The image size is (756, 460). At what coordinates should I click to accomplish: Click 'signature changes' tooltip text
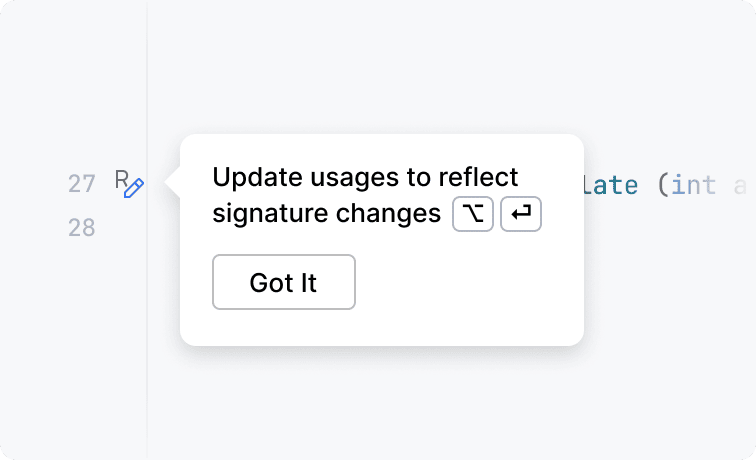coord(326,214)
